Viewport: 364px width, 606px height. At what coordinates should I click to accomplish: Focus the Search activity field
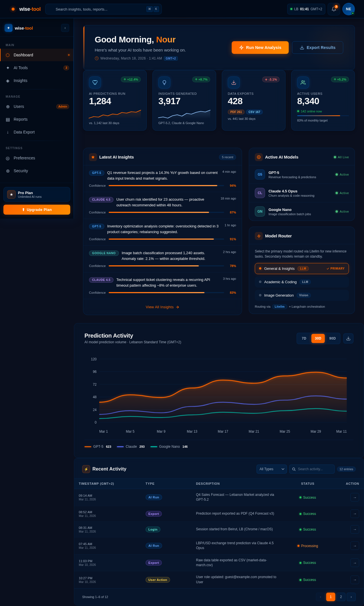312,469
